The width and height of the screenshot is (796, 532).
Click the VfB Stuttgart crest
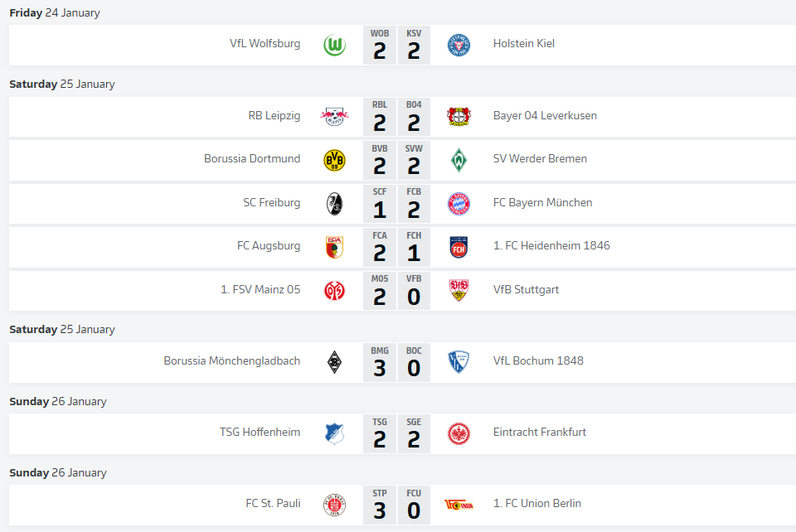459,290
